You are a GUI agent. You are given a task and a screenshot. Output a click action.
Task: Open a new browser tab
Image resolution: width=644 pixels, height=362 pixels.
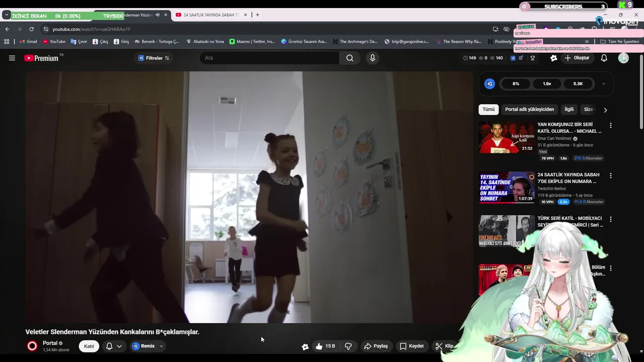pyautogui.click(x=257, y=15)
